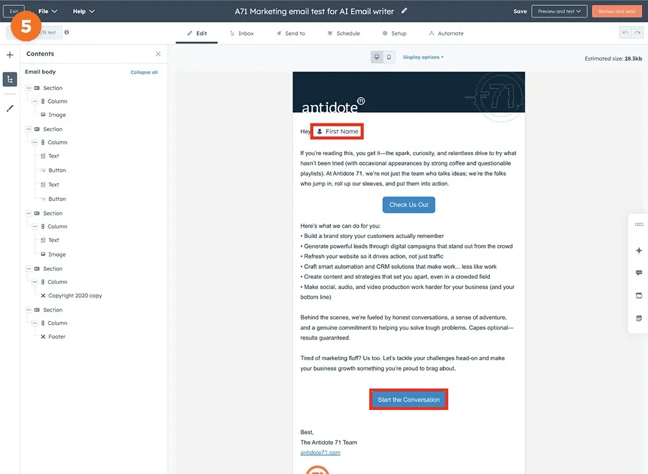Click the drag handle icon on right toolbar
Screen dimensions: 648x474
coord(639,224)
